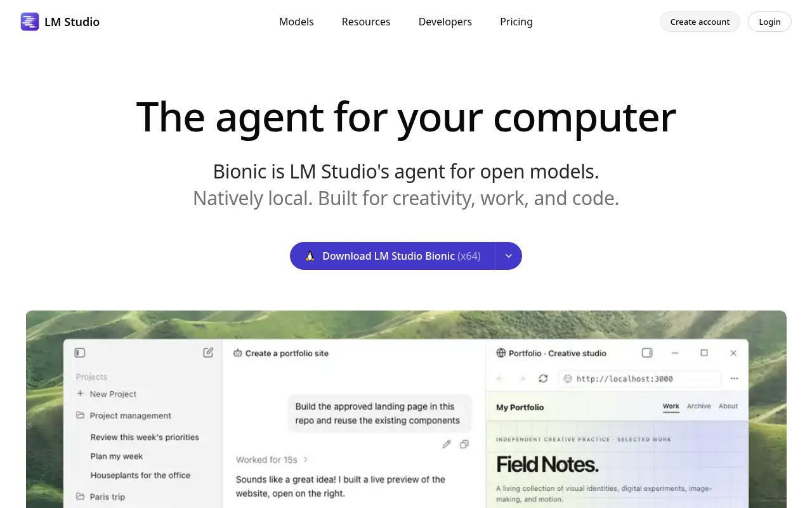Download LM Studio Bionic x64

(x=393, y=256)
